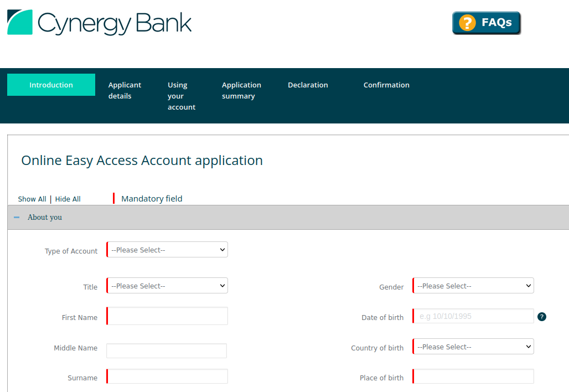The image size is (569, 392).
Task: Expand the Title dropdown
Action: (x=167, y=286)
